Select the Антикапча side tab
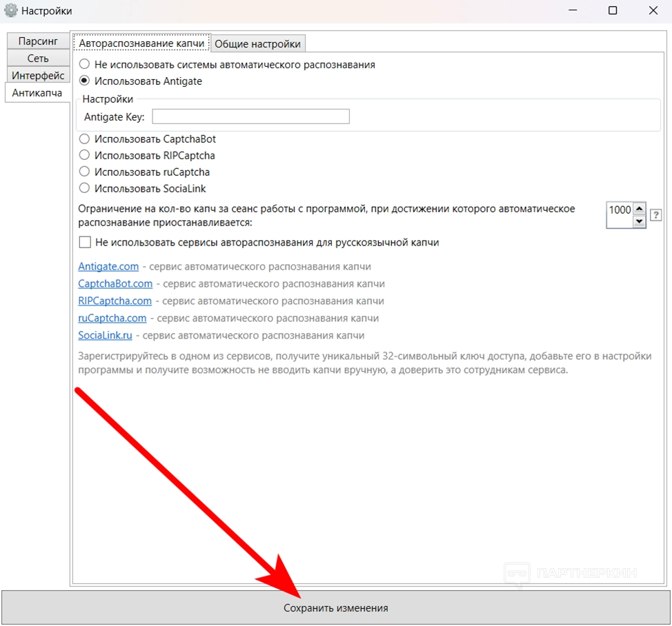The height and width of the screenshot is (626, 672). pyautogui.click(x=37, y=92)
